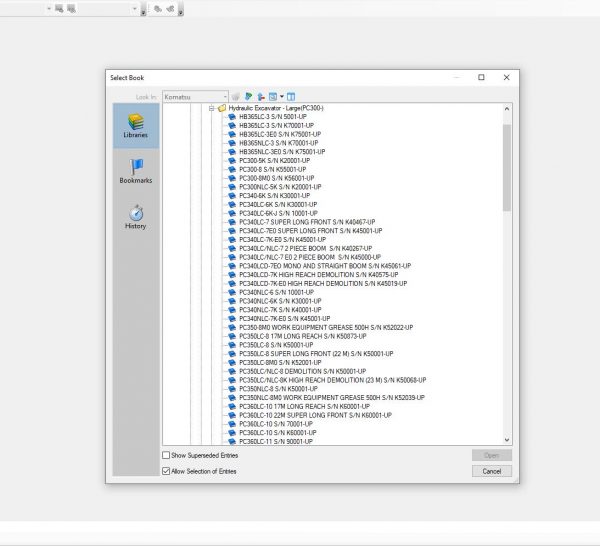Open second dropdown arrow in background toolbar
600x546 pixels.
[x=134, y=8]
